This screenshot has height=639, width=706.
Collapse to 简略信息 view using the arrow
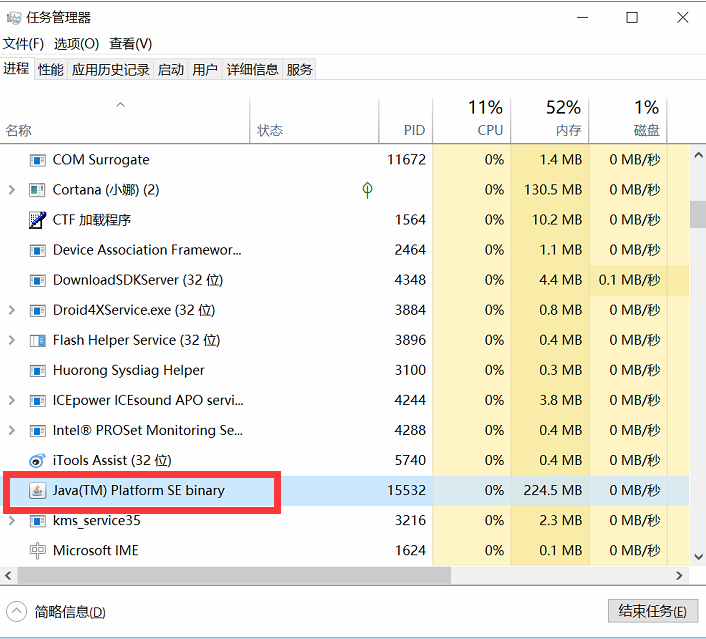click(17, 612)
